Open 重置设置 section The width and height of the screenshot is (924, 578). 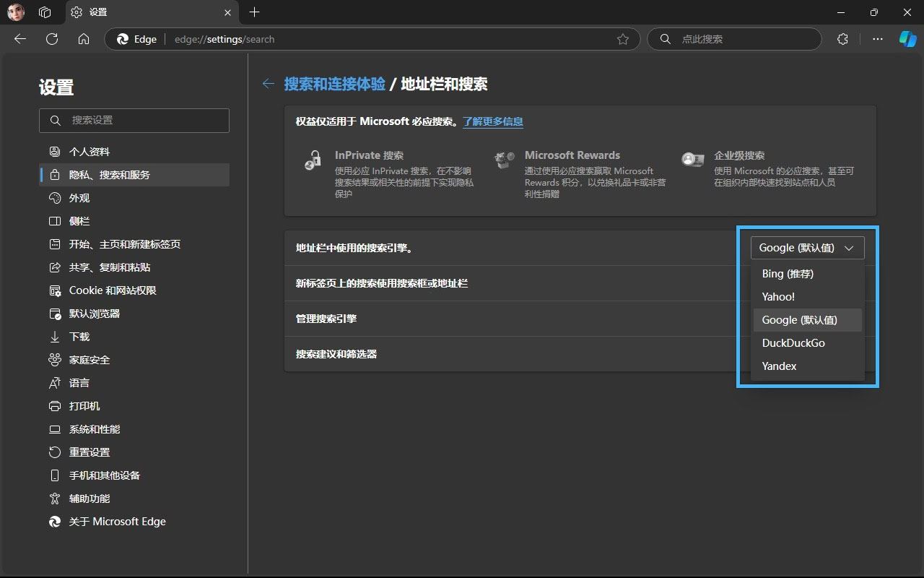click(x=134, y=452)
